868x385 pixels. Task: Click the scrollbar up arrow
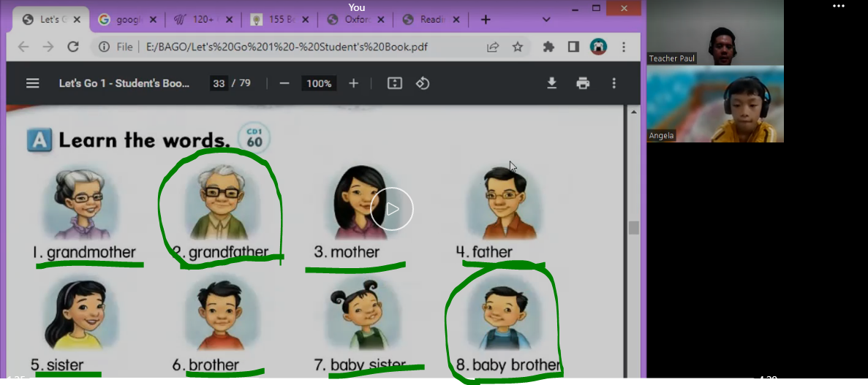(633, 112)
